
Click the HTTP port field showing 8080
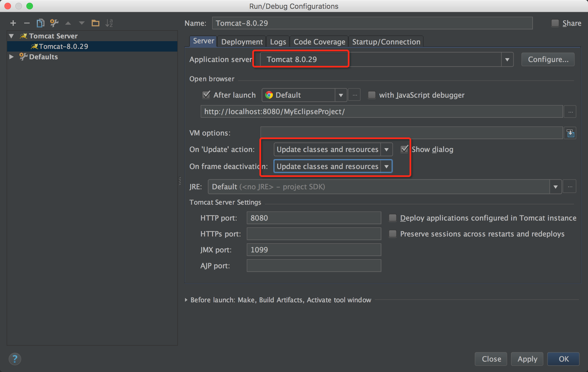point(314,218)
